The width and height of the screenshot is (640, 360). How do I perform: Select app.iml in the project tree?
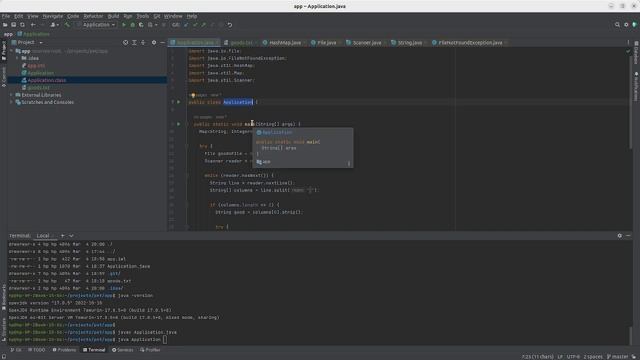(36, 66)
